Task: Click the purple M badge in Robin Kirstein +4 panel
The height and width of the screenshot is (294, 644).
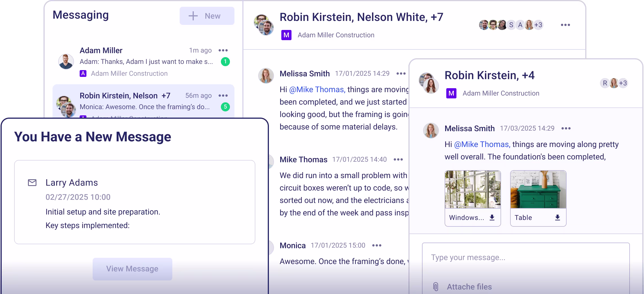Action: [x=451, y=93]
